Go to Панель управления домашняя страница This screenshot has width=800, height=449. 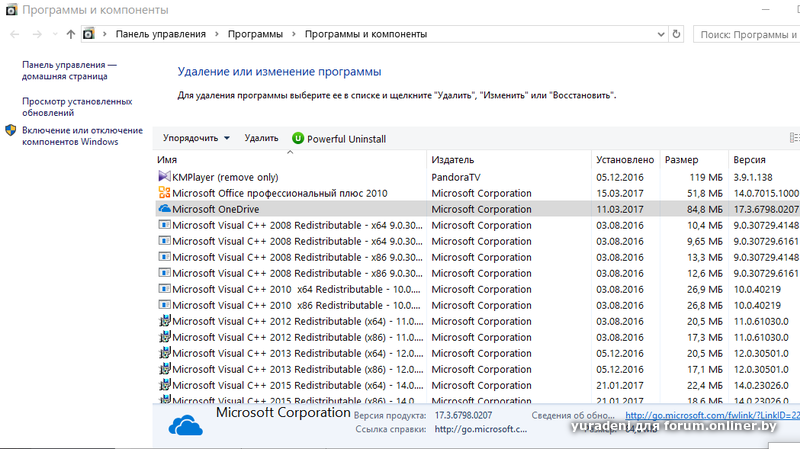coord(68,70)
